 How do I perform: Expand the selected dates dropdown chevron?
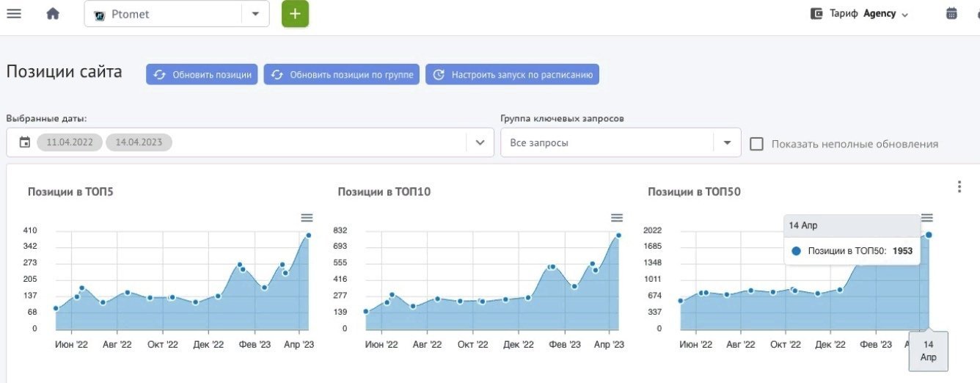pyautogui.click(x=480, y=142)
